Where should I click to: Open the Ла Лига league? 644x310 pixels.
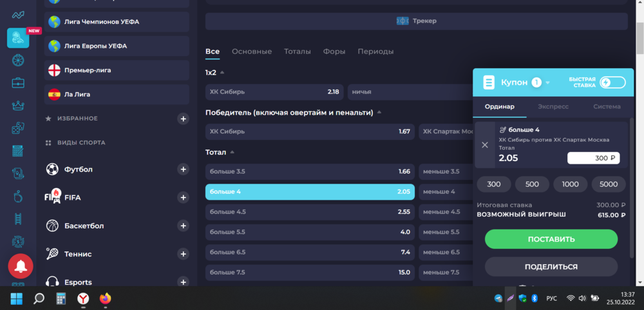[117, 95]
